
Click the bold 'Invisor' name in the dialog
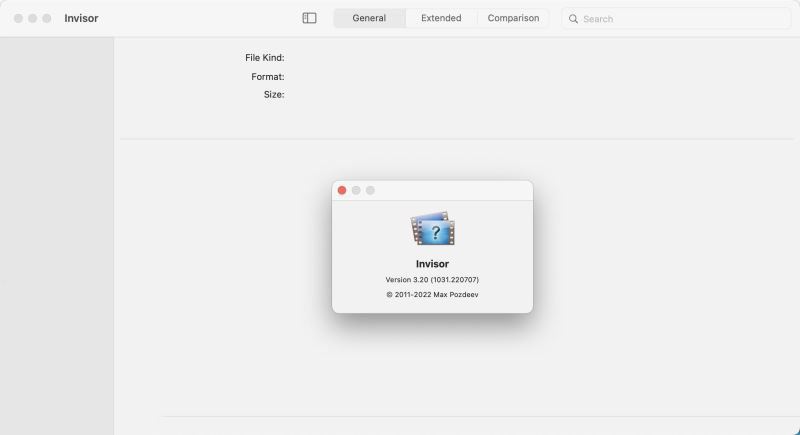(432, 264)
